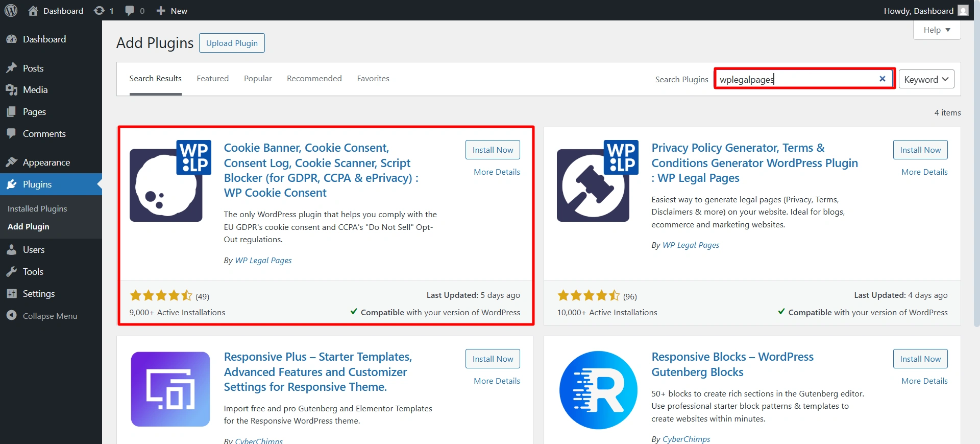Select the Add Plugin submenu item
Image resolution: width=980 pixels, height=444 pixels.
point(29,227)
